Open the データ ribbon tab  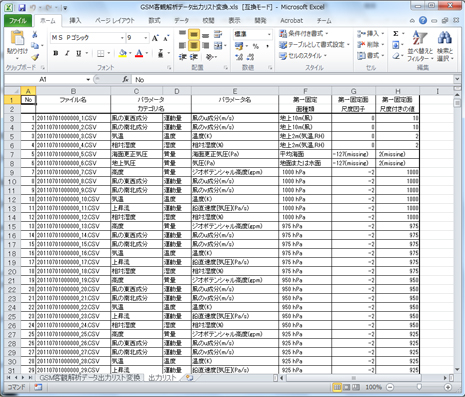[x=181, y=21]
